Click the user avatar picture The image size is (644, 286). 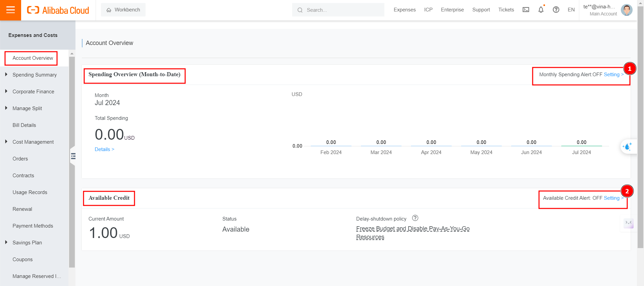(626, 10)
